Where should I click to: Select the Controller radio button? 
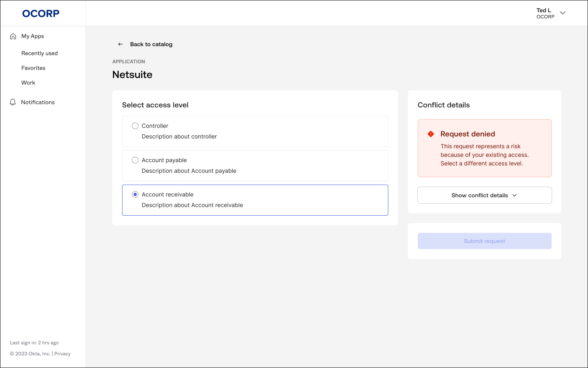[x=135, y=126]
